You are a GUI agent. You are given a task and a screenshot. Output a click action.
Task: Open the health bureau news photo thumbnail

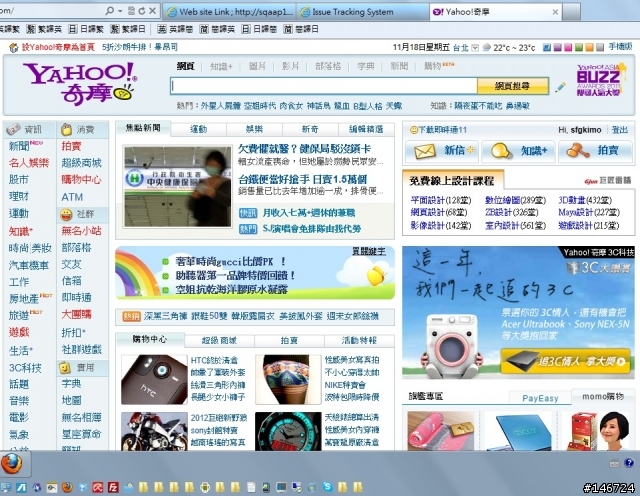pyautogui.click(x=178, y=187)
